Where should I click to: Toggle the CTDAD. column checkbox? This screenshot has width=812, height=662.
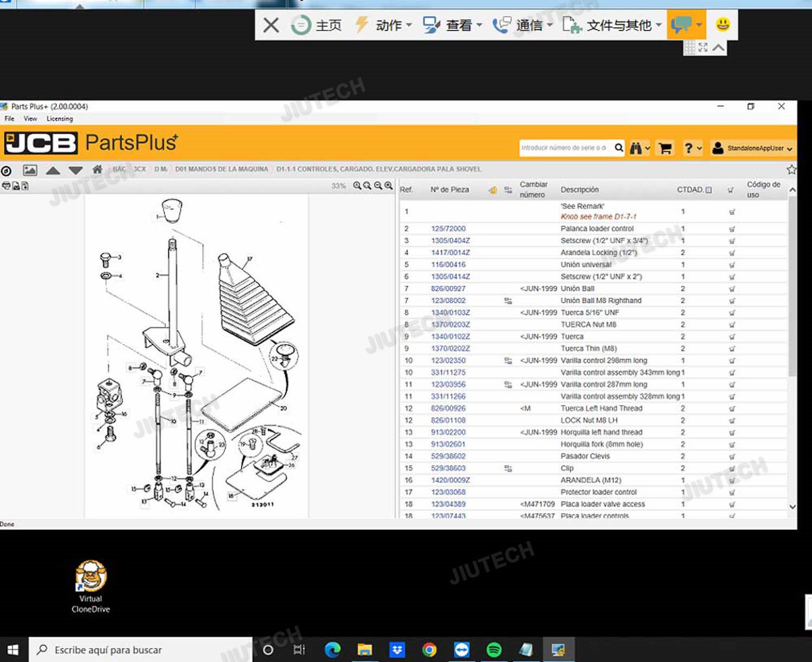point(709,190)
